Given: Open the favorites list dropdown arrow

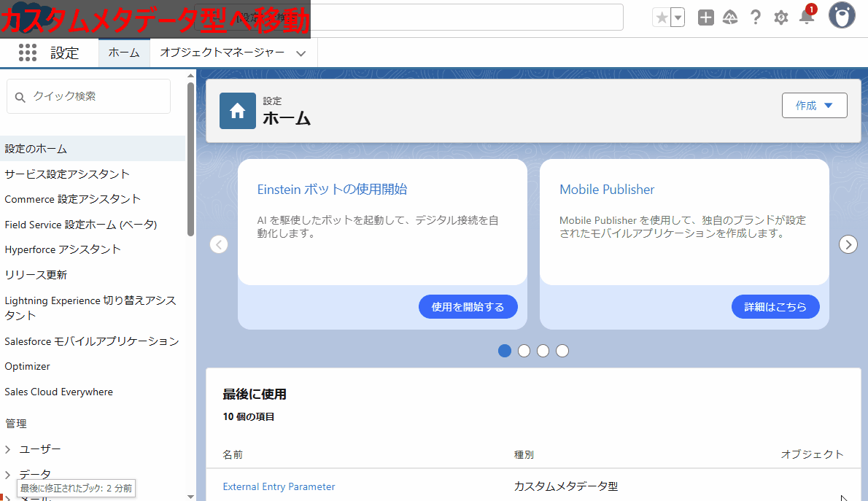Looking at the screenshot, I should tap(678, 18).
